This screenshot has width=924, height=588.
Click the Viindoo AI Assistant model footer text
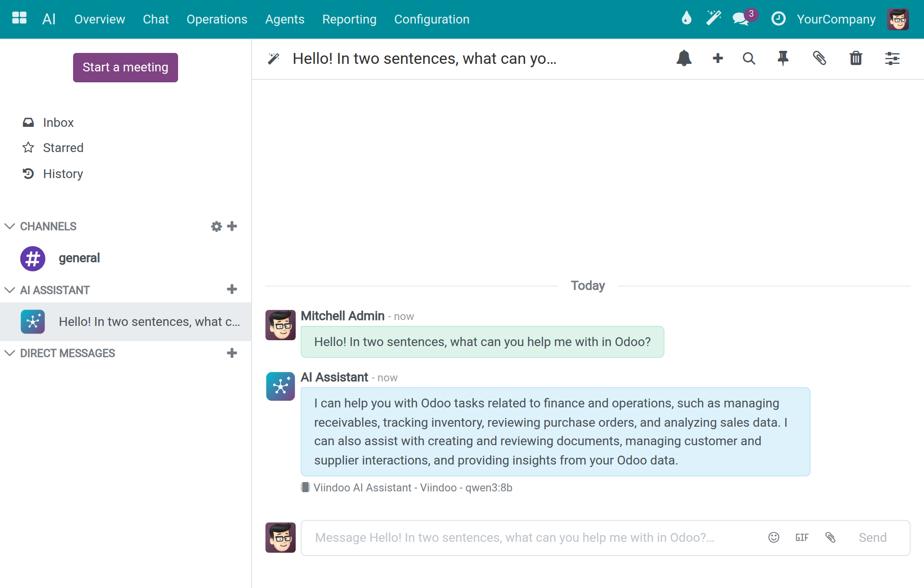pyautogui.click(x=412, y=488)
